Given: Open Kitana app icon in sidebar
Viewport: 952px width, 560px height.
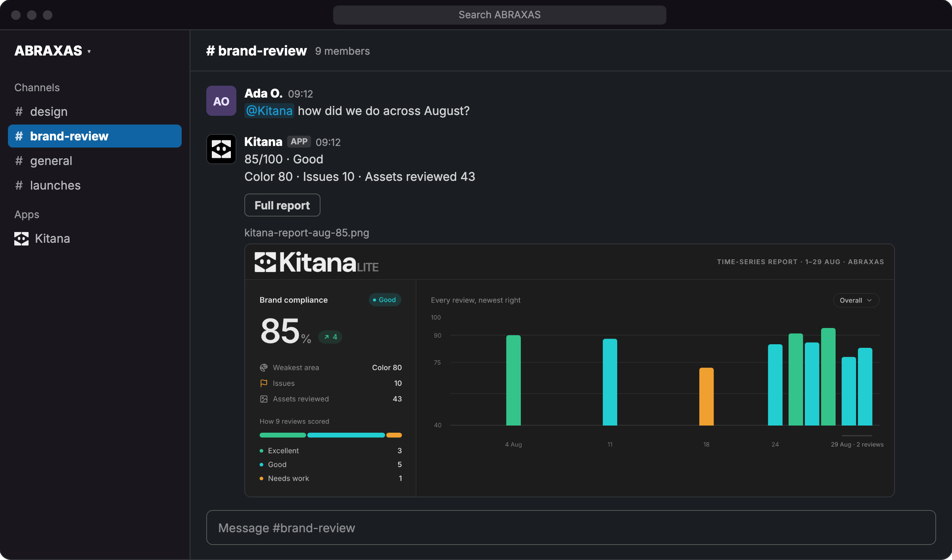Looking at the screenshot, I should pos(21,239).
